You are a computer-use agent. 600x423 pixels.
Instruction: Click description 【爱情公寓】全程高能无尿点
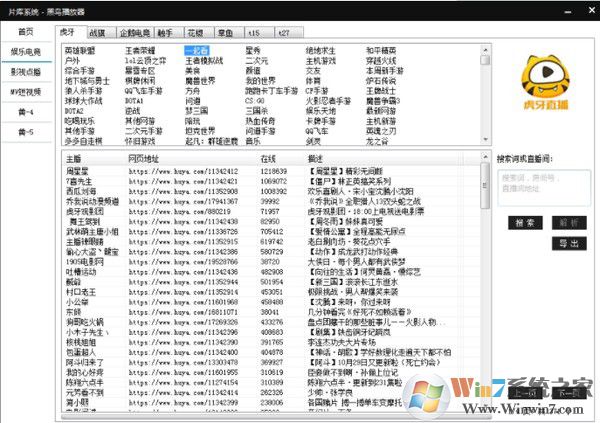tap(357, 232)
